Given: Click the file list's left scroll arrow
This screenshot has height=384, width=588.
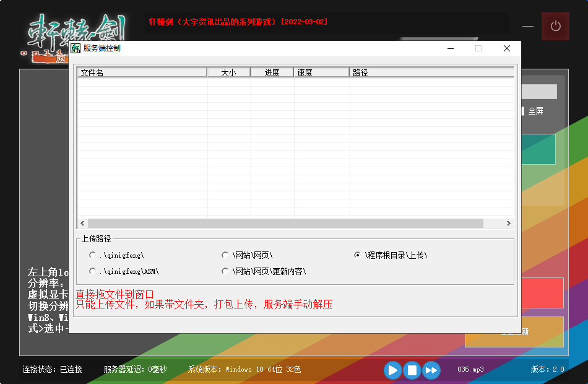Looking at the screenshot, I should [82, 224].
